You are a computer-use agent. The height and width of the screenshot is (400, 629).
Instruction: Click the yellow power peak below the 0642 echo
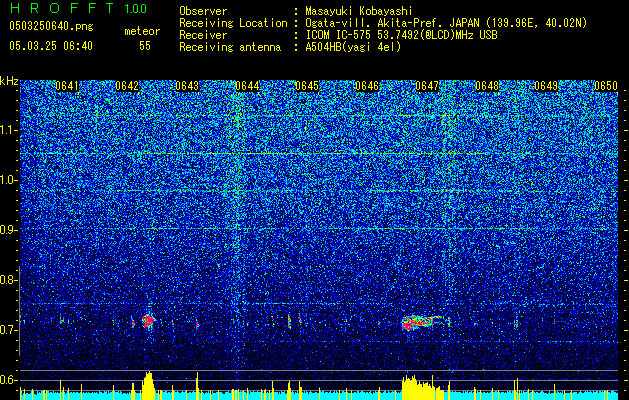[148, 386]
